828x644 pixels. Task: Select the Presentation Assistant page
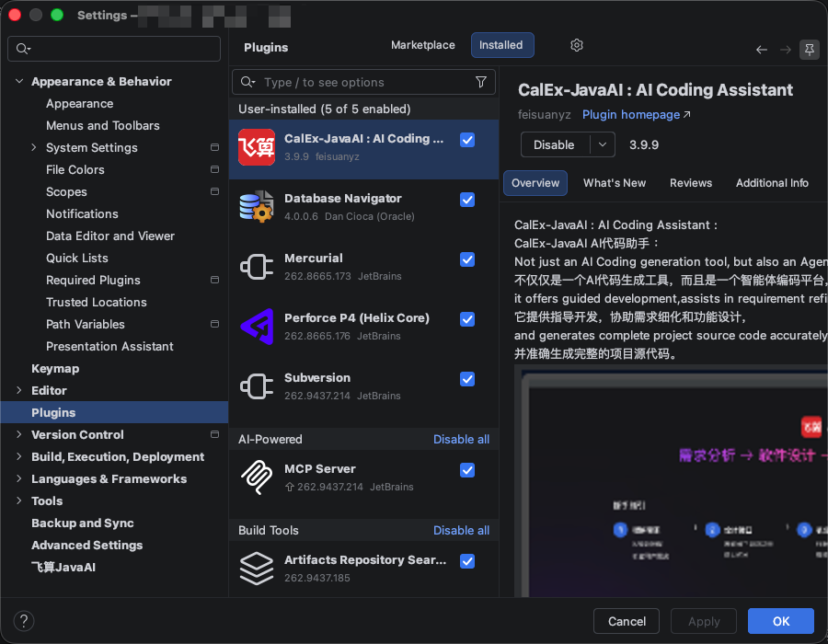109,346
